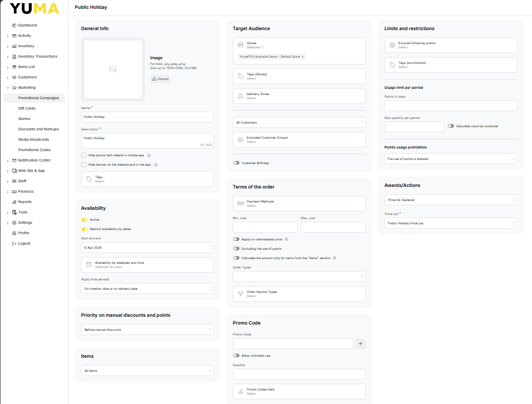The image size is (532, 404).
Task: Click the Stores selector shop icon
Action: coord(241,45)
